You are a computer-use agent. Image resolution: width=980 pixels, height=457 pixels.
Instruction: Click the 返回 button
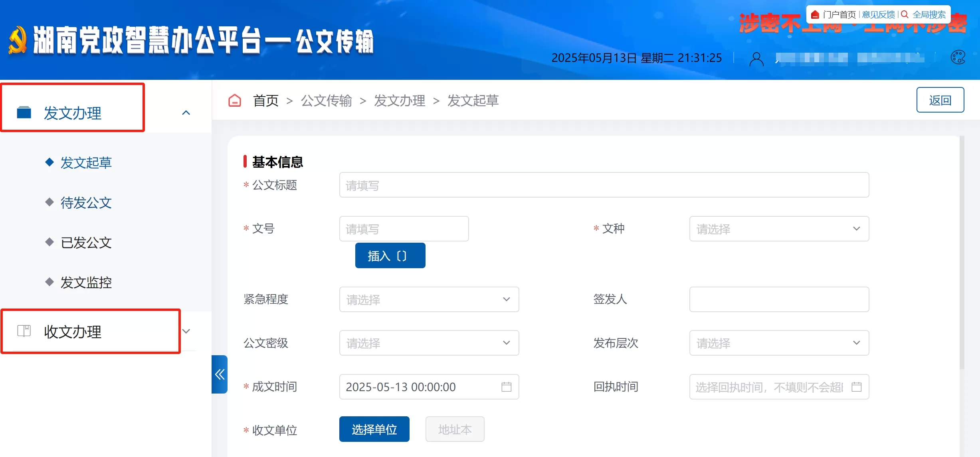pyautogui.click(x=940, y=100)
